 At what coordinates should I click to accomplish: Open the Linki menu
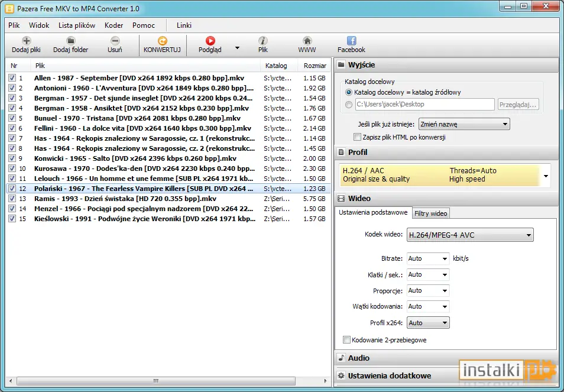pos(184,25)
